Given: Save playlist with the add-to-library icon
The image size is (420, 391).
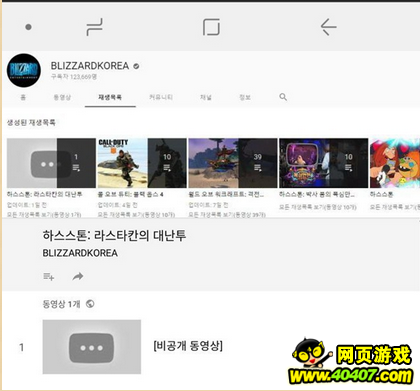Looking at the screenshot, I should click(49, 276).
